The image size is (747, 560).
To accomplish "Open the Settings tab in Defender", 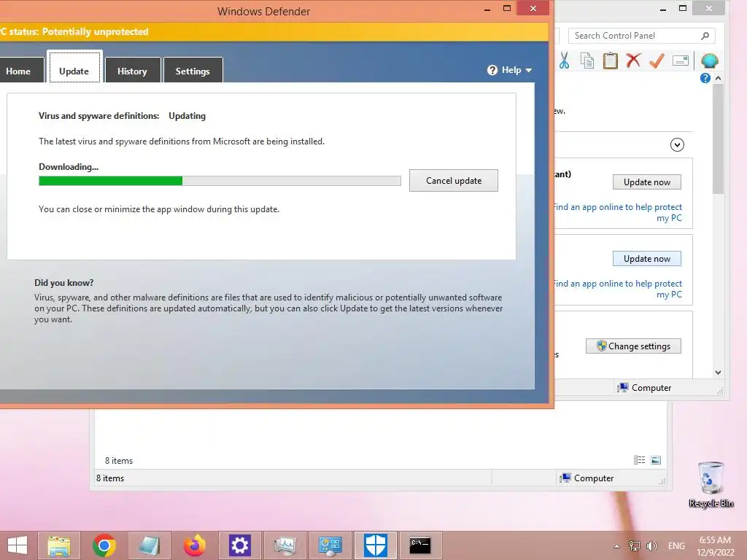I will (x=193, y=71).
